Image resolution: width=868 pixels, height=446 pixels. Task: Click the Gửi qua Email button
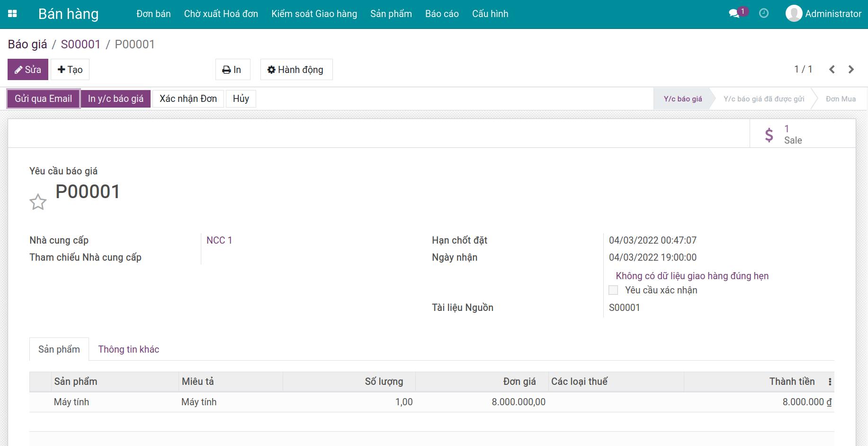[44, 99]
